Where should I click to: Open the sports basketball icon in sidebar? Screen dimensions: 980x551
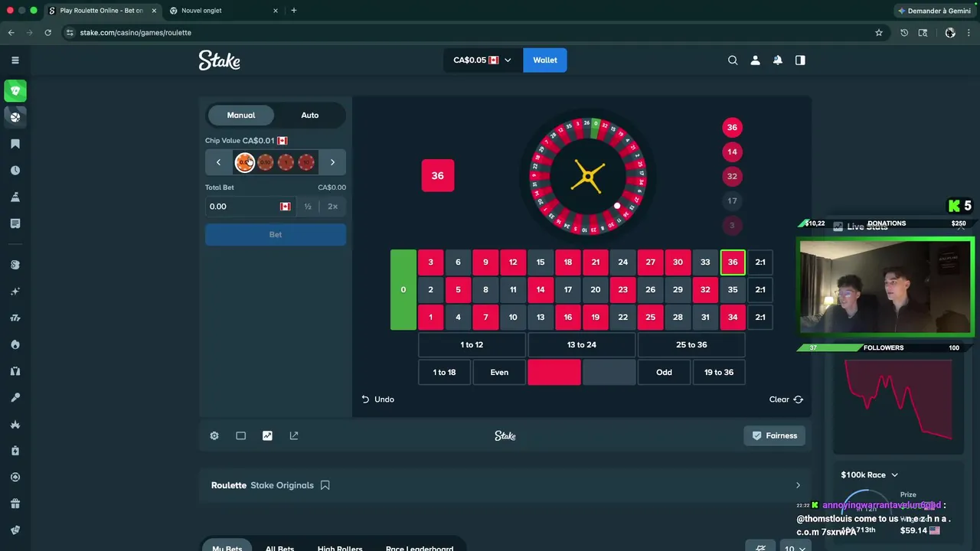15,116
